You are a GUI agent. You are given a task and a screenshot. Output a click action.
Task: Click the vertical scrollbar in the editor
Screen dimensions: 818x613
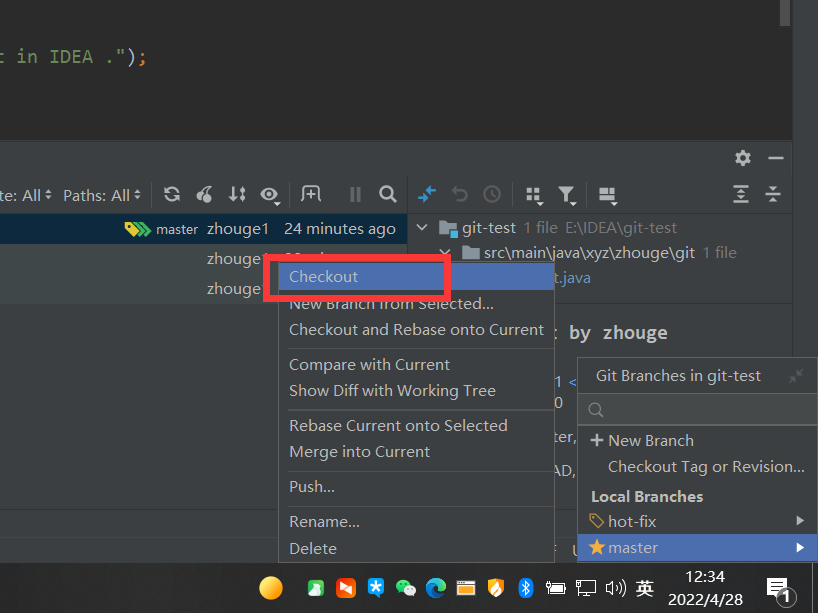[x=785, y=13]
